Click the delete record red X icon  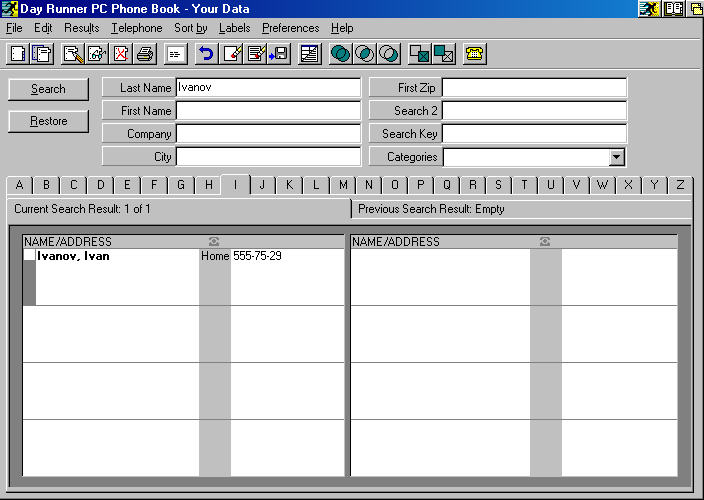click(x=121, y=54)
